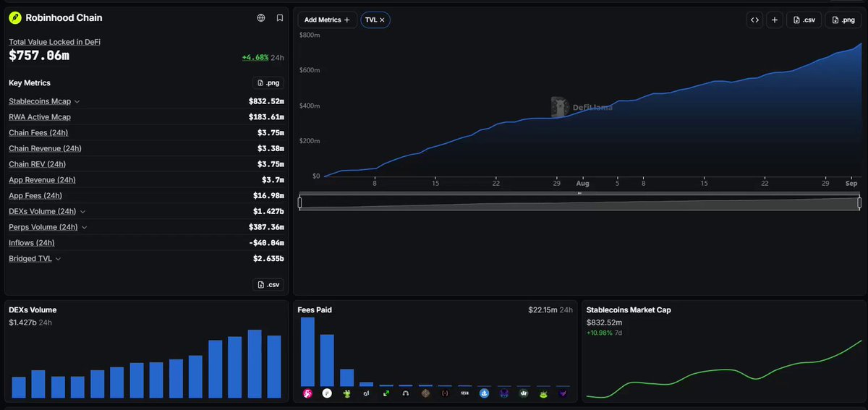
Task: Click the Inflows (24h) label
Action: click(x=32, y=243)
